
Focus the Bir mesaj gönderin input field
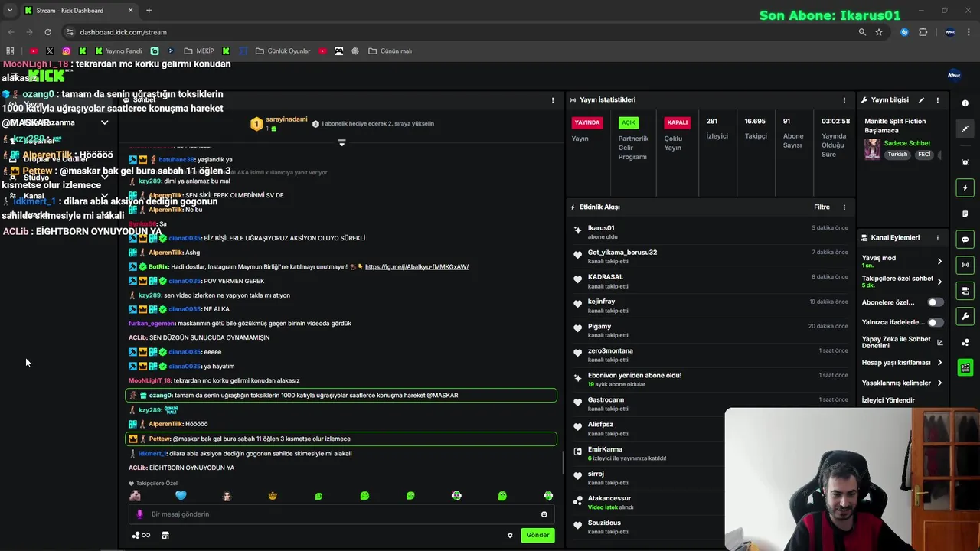point(342,514)
